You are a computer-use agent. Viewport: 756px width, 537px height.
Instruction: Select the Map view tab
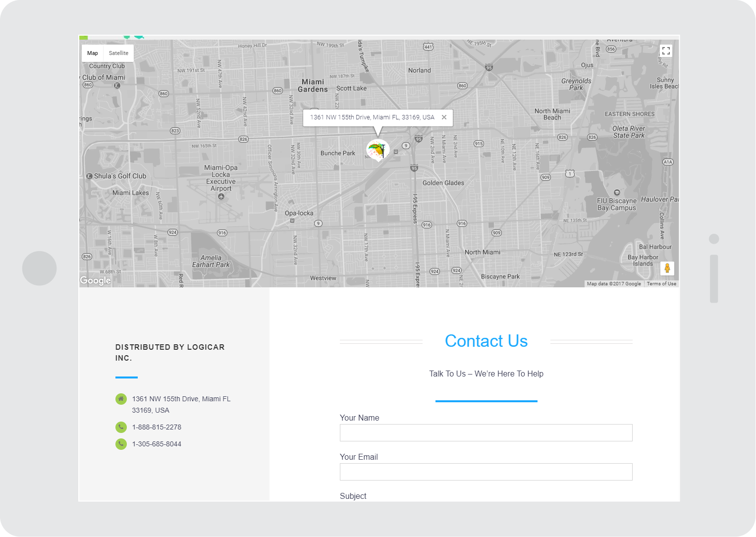[x=93, y=53]
